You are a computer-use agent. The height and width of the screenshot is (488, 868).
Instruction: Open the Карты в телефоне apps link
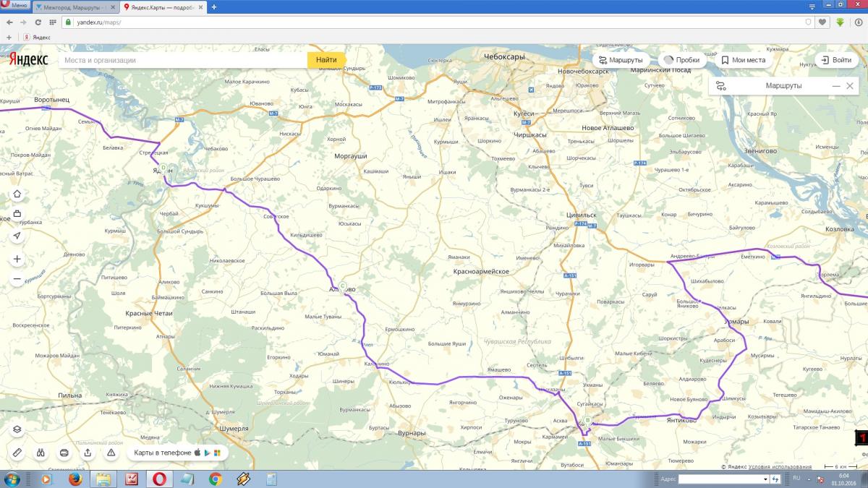tap(177, 453)
